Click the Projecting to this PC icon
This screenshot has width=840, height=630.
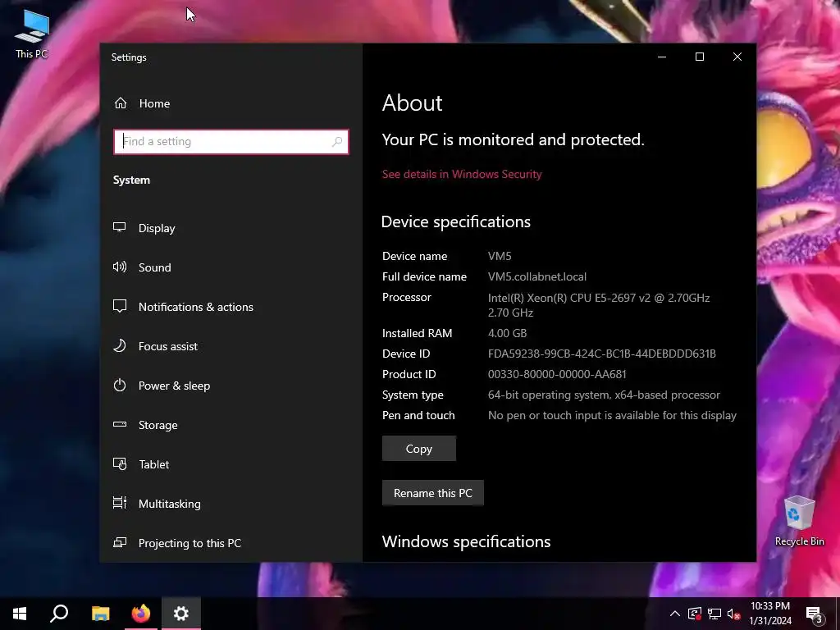[120, 542]
